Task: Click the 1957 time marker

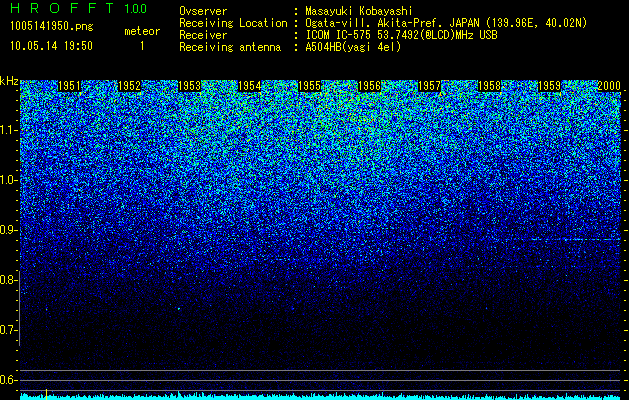Action: (429, 86)
